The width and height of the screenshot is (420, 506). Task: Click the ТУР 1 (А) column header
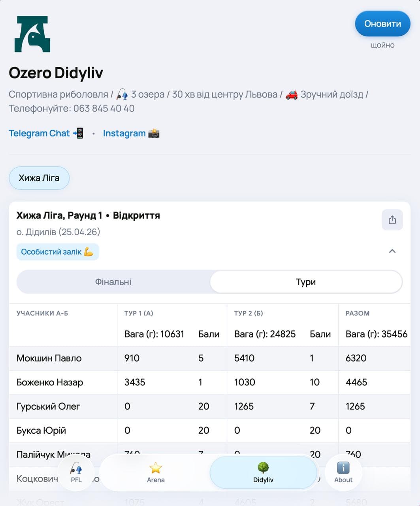pos(139,313)
